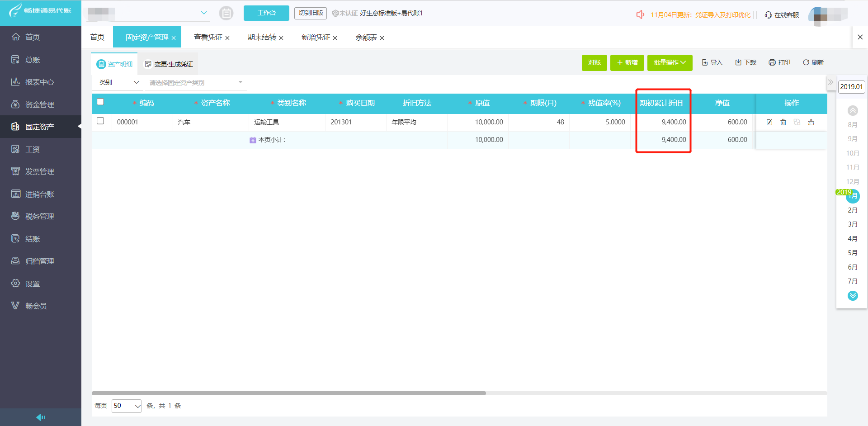Expand the account selector dropdown at top
Image resolution: width=868 pixels, height=426 pixels.
point(204,13)
